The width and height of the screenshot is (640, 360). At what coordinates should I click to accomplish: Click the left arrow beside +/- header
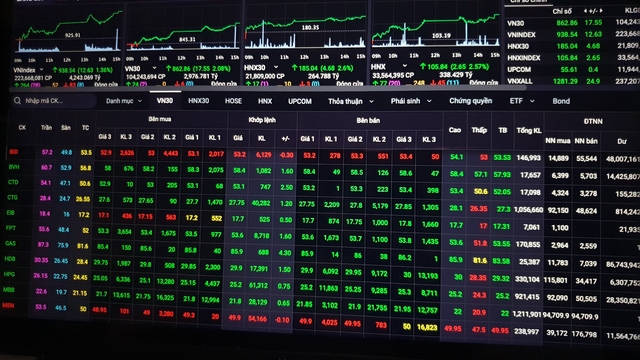click(585, 11)
